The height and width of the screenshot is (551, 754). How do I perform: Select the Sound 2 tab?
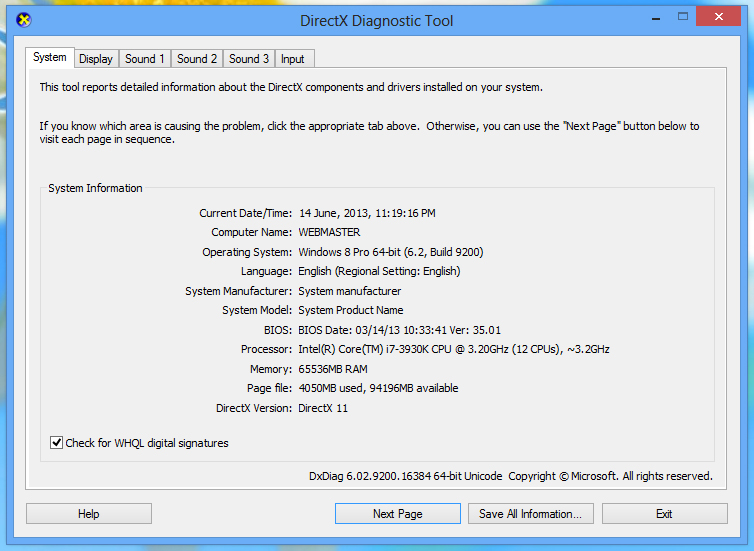(197, 59)
